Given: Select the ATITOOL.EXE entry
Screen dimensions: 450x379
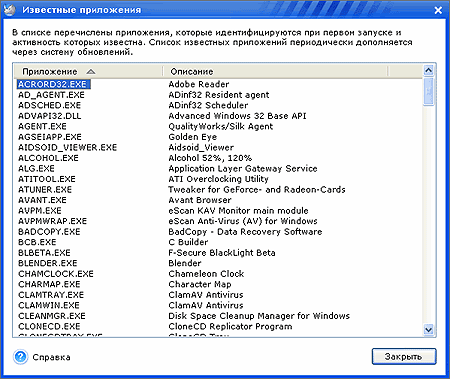Looking at the screenshot, I should 47,179.
